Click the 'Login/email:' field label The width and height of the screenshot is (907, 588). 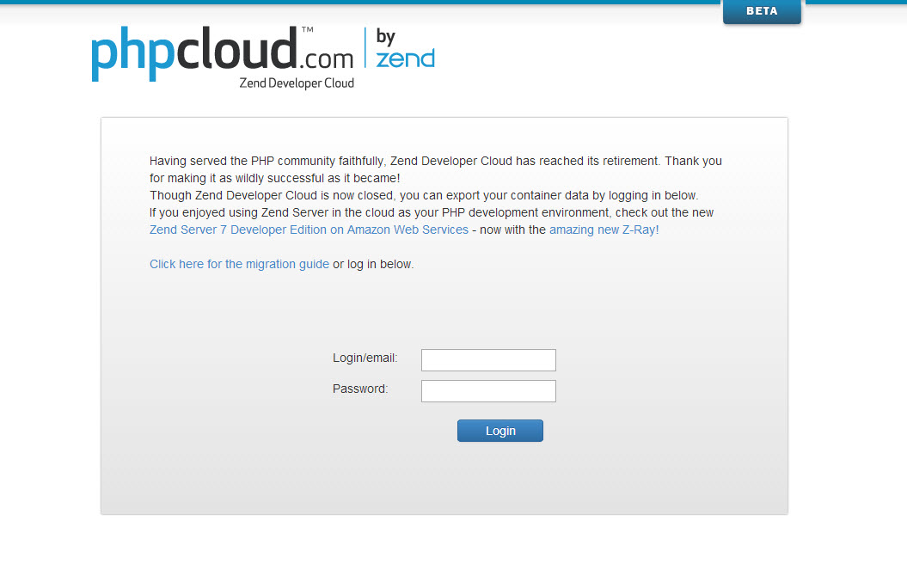(365, 358)
